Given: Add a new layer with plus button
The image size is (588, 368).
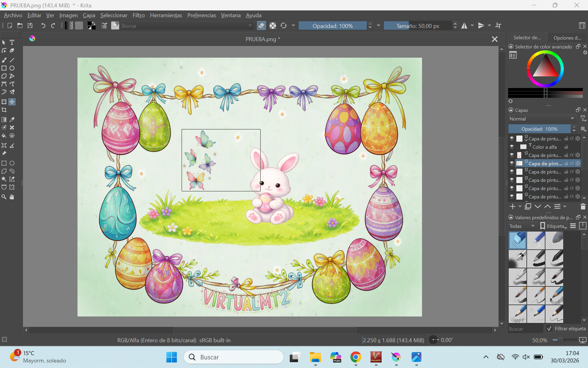Looking at the screenshot, I should [x=513, y=207].
